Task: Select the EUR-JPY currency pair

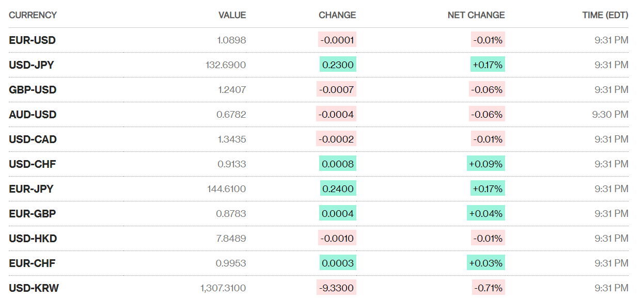Action: pyautogui.click(x=31, y=189)
